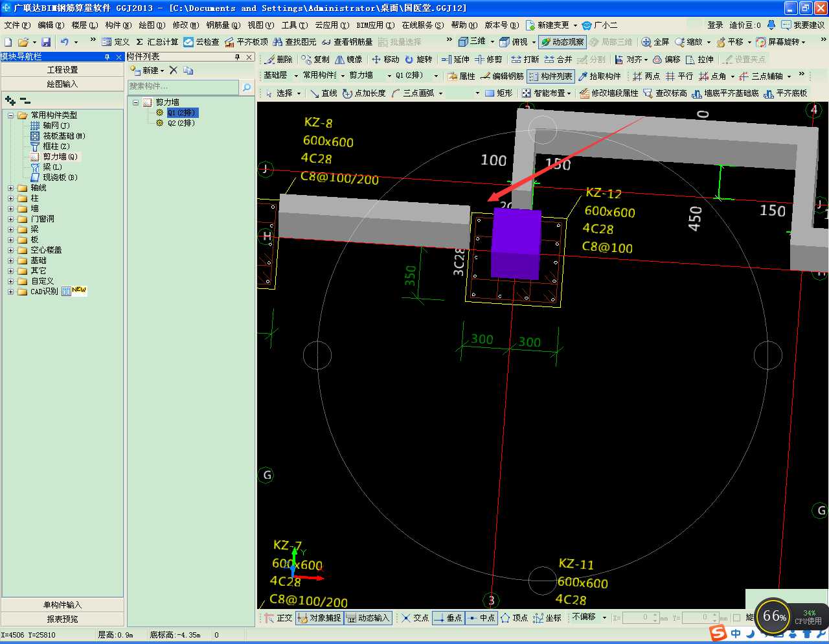Click the 单构件输入 button
The width and height of the screenshot is (829, 644).
click(62, 605)
